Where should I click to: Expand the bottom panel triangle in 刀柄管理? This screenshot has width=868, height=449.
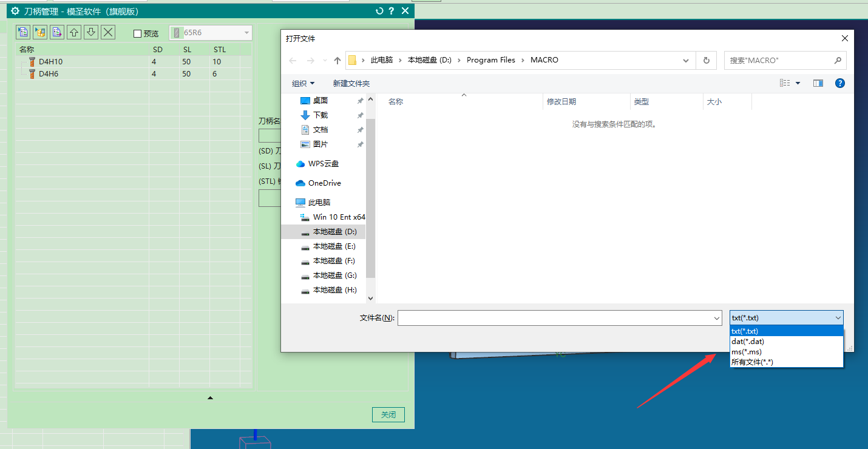click(x=210, y=398)
